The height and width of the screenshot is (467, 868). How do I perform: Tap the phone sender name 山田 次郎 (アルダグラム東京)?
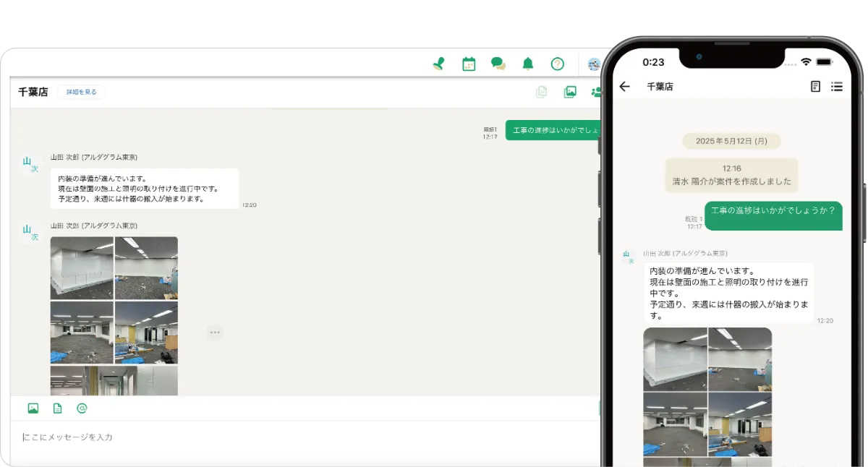point(686,254)
